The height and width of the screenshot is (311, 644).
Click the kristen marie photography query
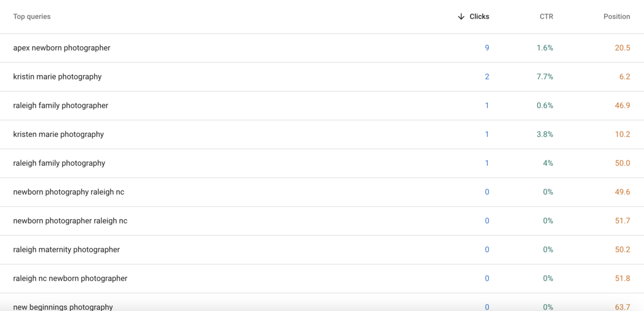pos(58,134)
